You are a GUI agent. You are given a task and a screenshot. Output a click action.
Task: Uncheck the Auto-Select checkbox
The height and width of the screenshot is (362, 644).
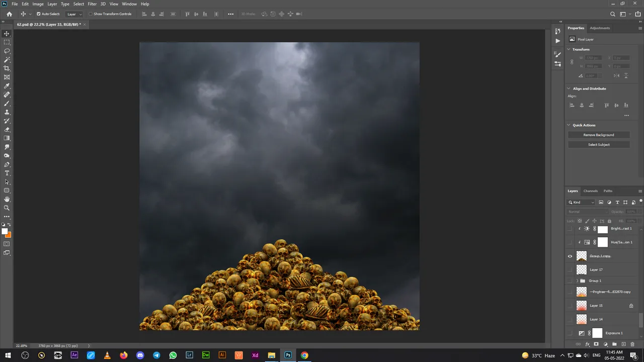pyautogui.click(x=39, y=14)
